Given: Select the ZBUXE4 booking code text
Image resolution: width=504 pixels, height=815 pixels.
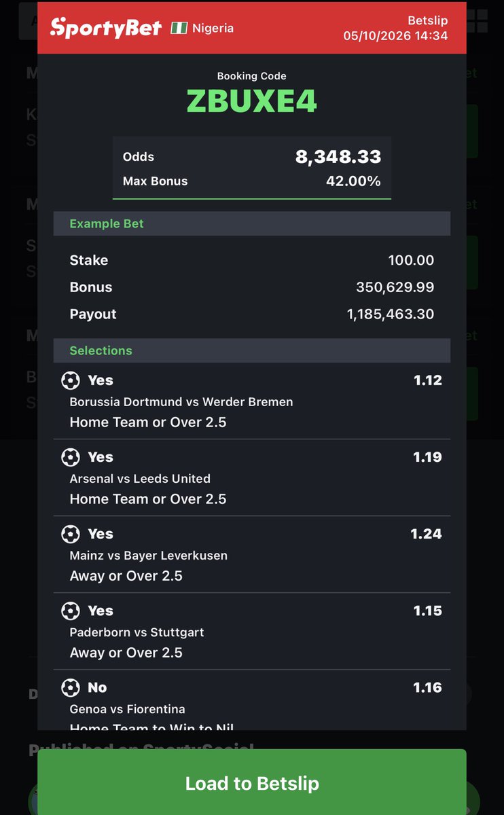Looking at the screenshot, I should (252, 101).
